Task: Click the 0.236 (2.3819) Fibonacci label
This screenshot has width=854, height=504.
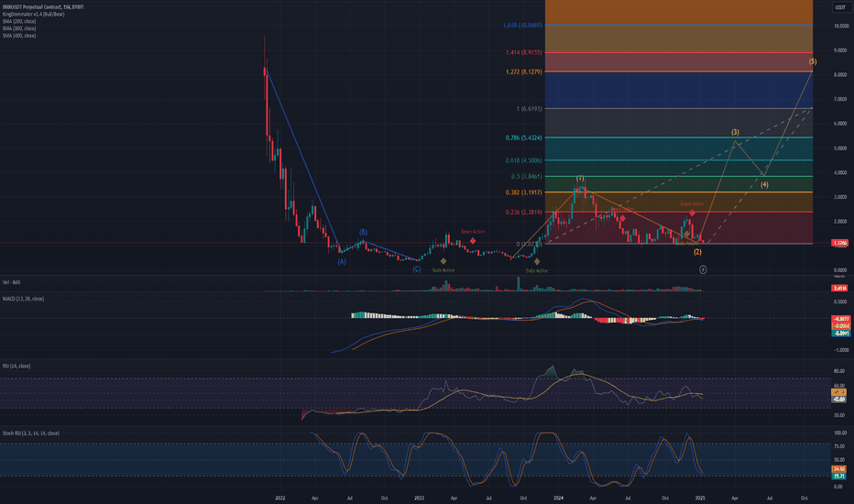Action: pos(523,212)
